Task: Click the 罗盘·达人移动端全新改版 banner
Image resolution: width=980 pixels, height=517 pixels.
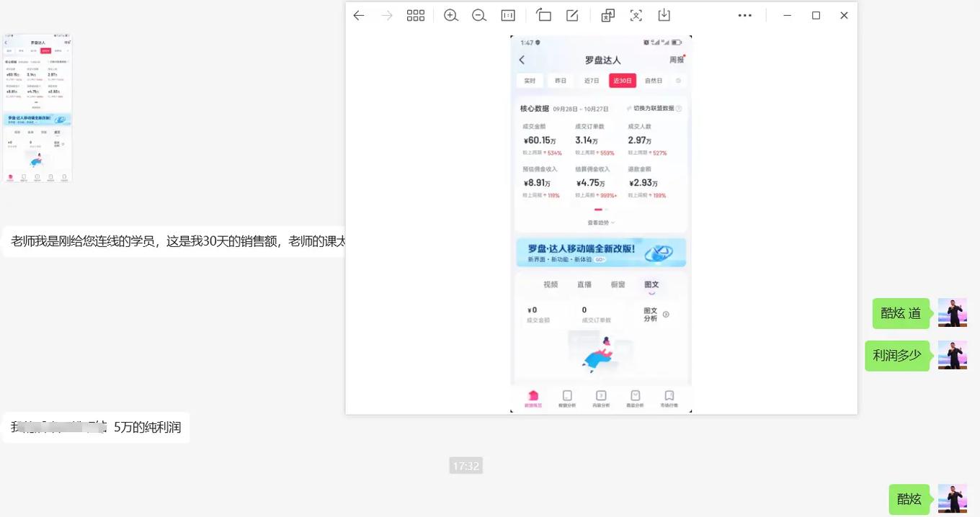Action: pyautogui.click(x=601, y=253)
